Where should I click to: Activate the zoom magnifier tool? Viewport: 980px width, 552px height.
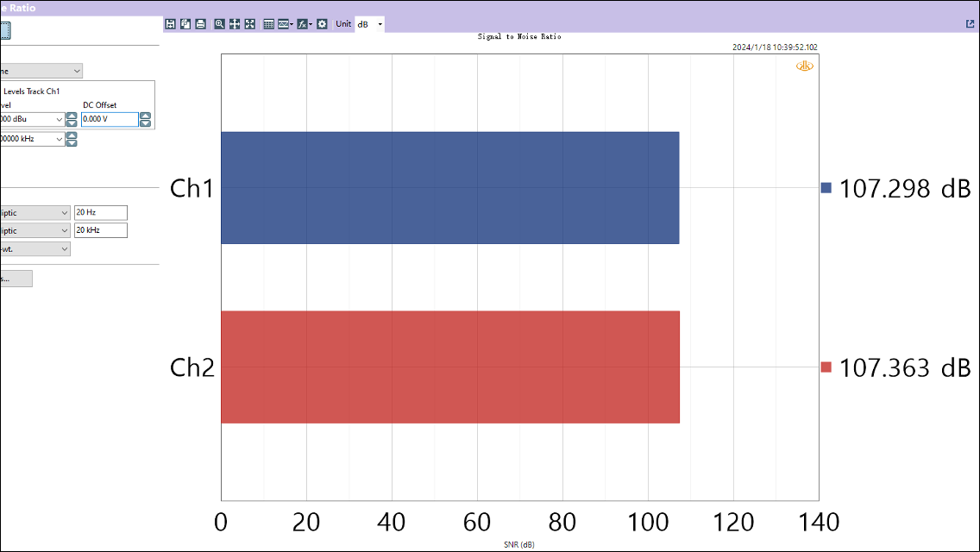(x=220, y=24)
